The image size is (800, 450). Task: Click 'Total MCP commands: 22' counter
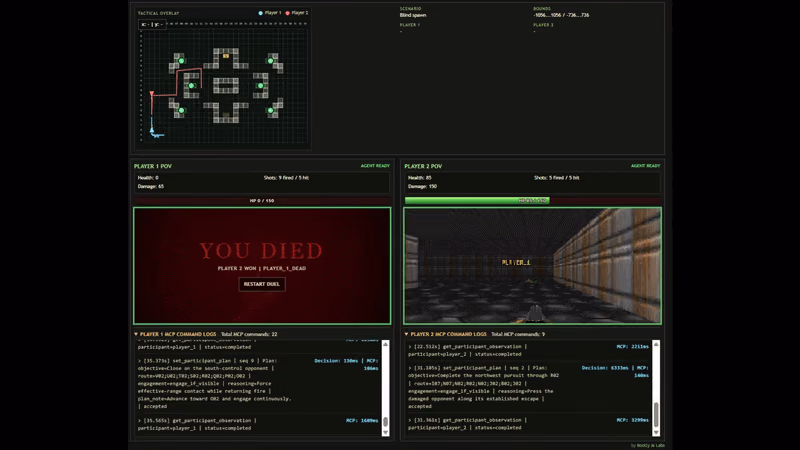click(x=249, y=334)
